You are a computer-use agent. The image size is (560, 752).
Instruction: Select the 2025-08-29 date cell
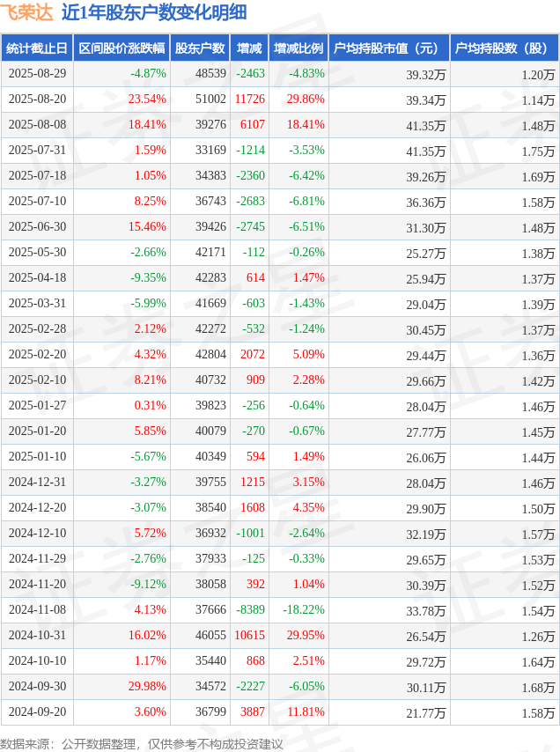click(x=37, y=73)
